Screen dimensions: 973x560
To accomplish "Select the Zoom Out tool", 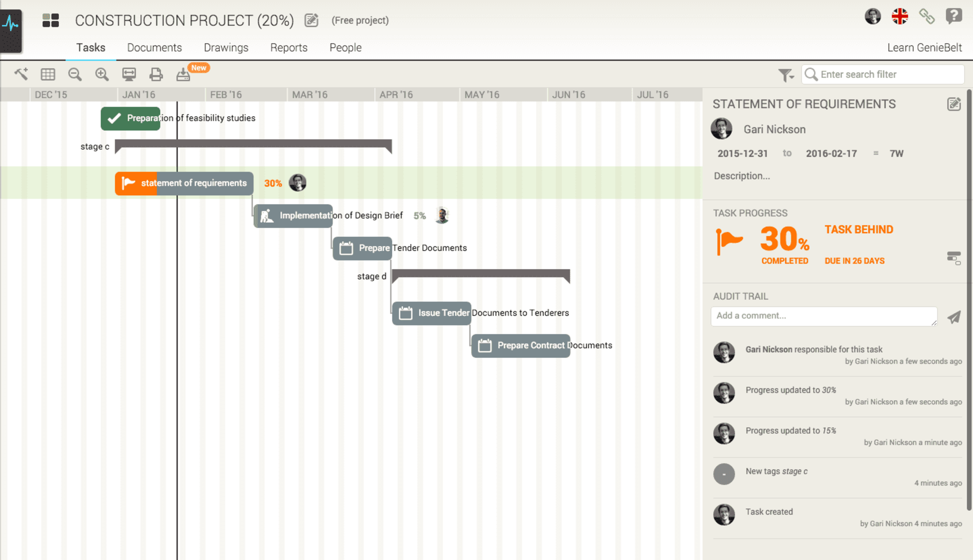I will point(75,74).
